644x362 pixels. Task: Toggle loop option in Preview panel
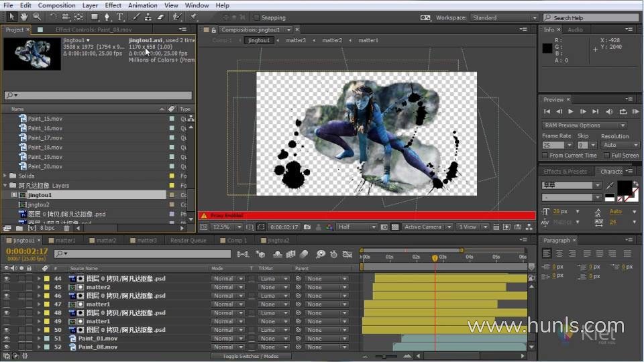click(x=623, y=111)
